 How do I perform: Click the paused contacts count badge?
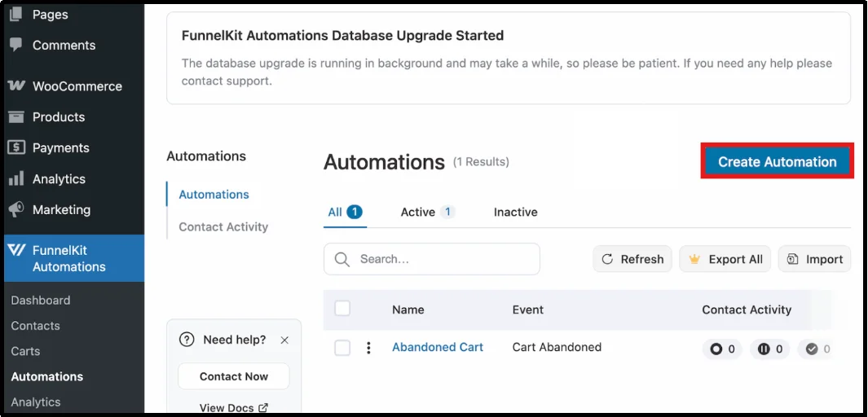click(769, 349)
